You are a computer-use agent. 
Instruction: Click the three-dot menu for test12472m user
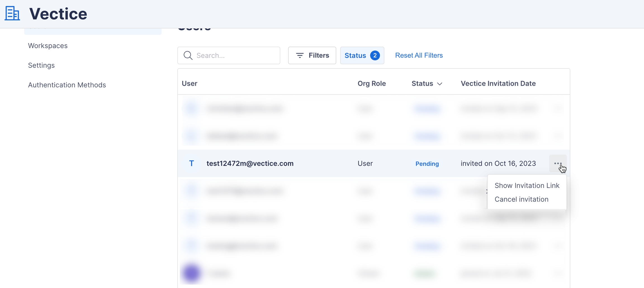[x=558, y=163]
